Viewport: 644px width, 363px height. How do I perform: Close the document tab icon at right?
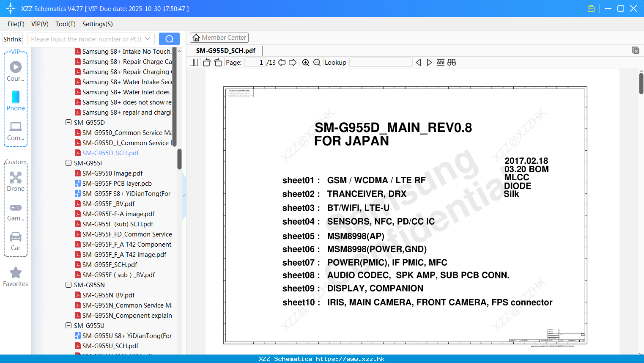click(635, 50)
